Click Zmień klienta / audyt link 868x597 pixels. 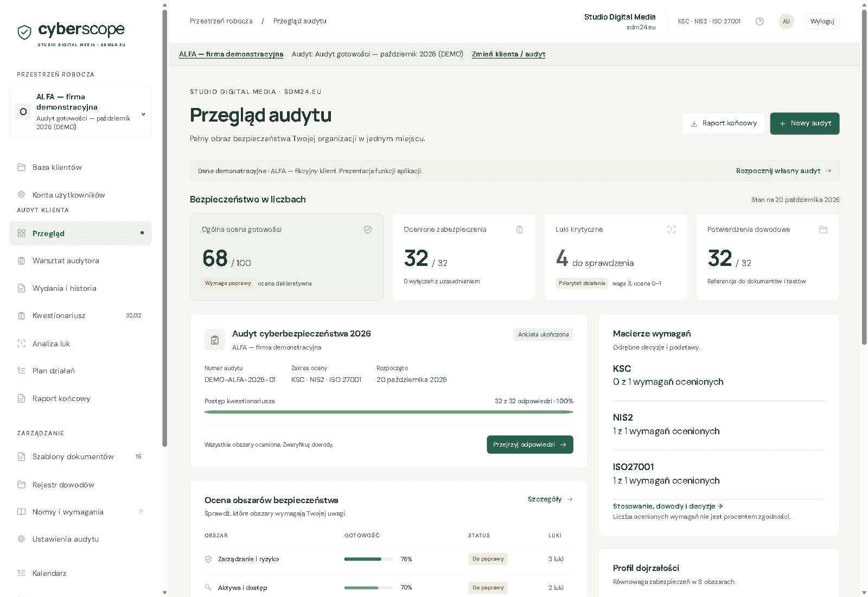point(508,54)
